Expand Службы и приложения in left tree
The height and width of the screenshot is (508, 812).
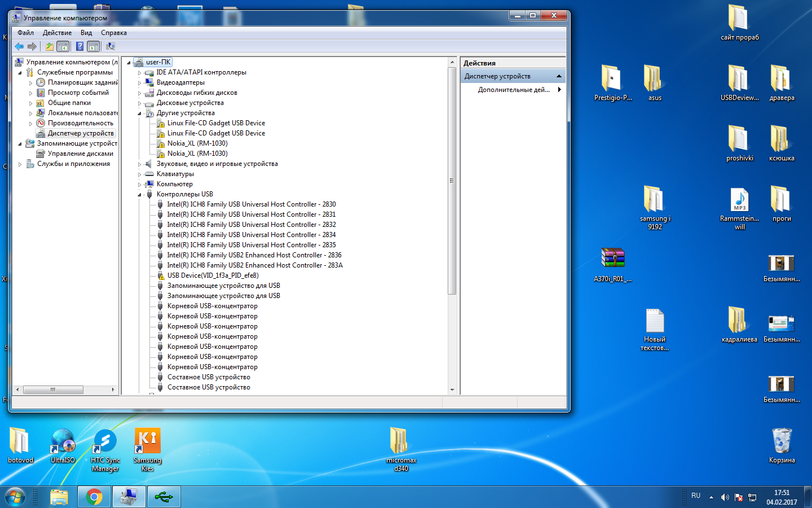click(20, 164)
